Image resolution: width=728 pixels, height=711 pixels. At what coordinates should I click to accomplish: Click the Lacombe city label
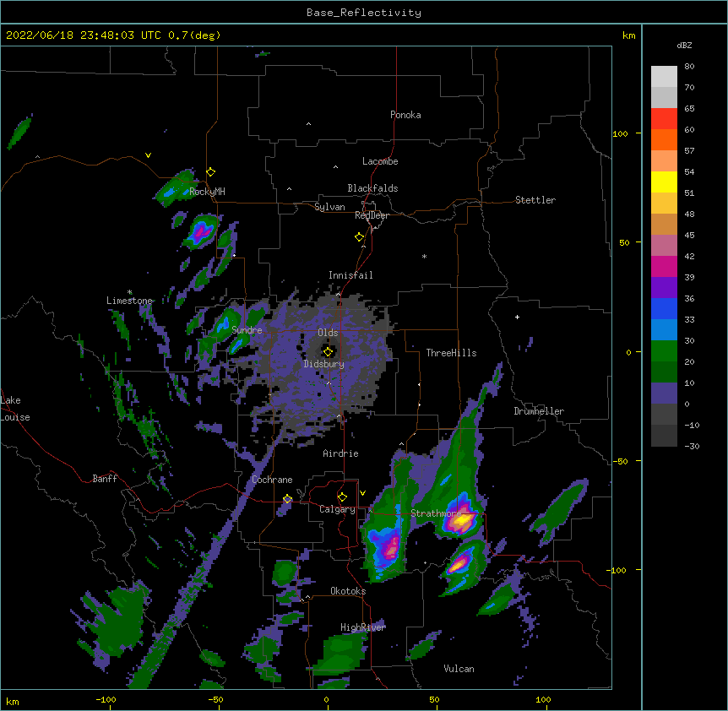point(380,161)
